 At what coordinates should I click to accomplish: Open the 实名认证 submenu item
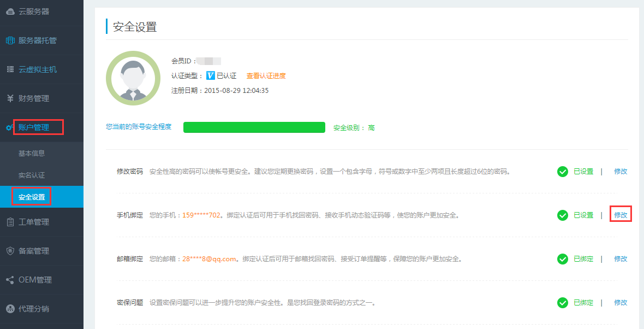[32, 175]
